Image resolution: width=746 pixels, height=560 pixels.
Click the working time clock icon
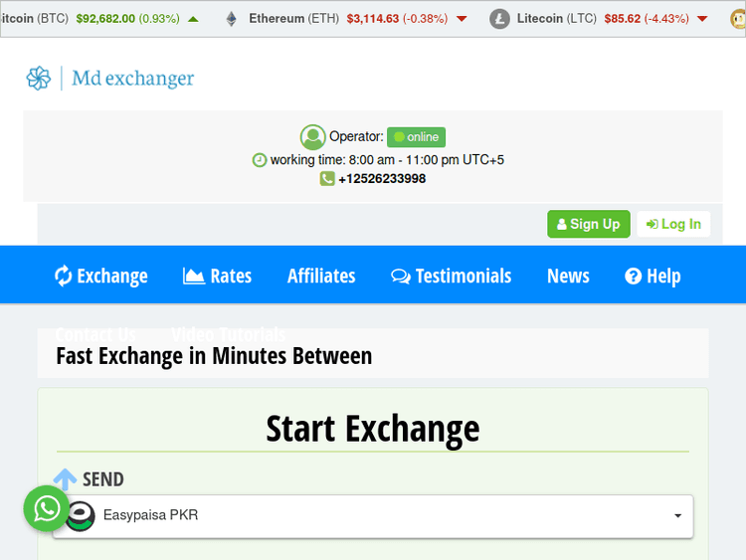tap(260, 160)
